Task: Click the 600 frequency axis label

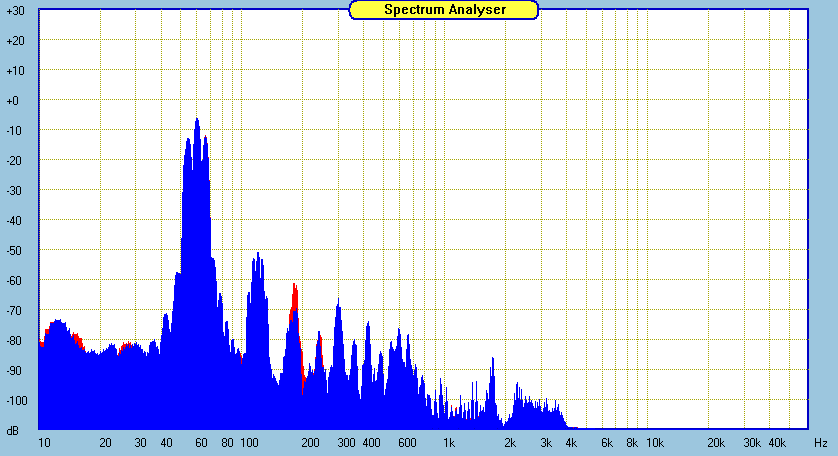Action: point(407,442)
